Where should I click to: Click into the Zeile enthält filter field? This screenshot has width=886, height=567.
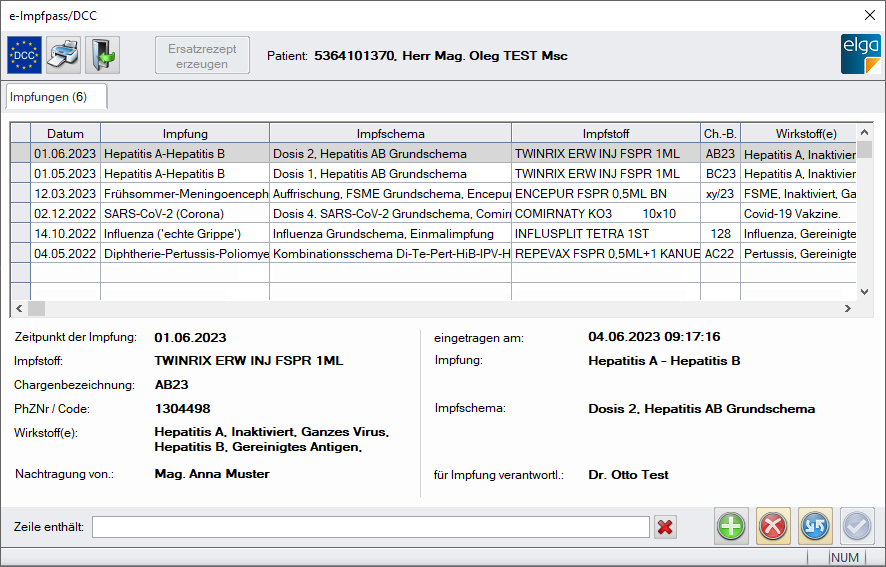pyautogui.click(x=370, y=527)
